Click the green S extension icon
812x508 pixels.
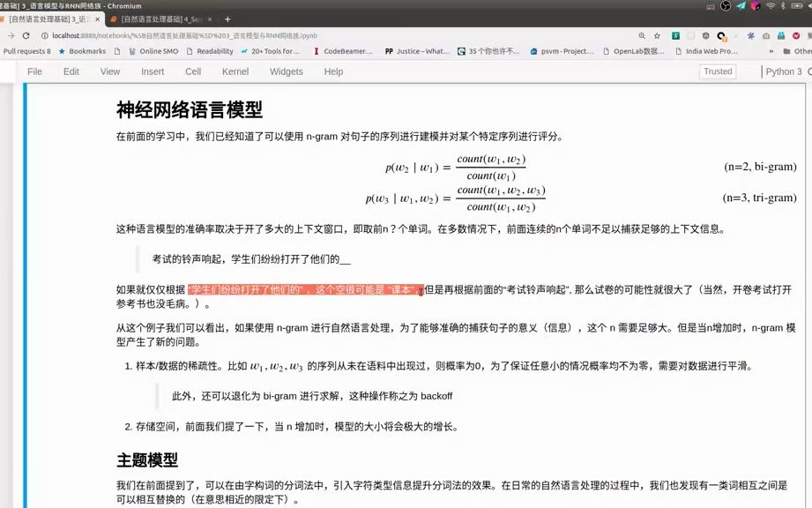coord(675,36)
